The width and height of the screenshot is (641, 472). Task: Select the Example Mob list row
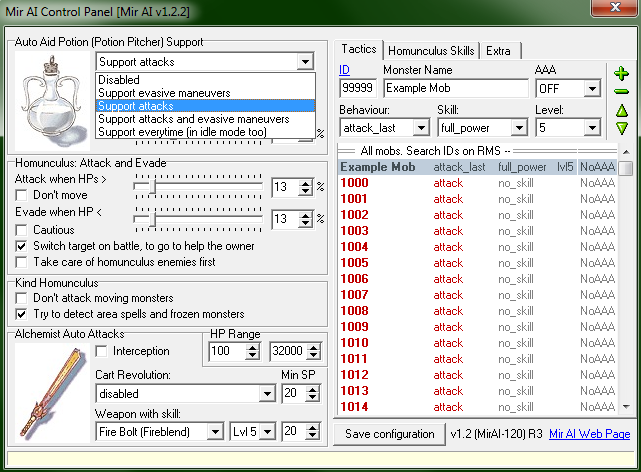(477, 167)
